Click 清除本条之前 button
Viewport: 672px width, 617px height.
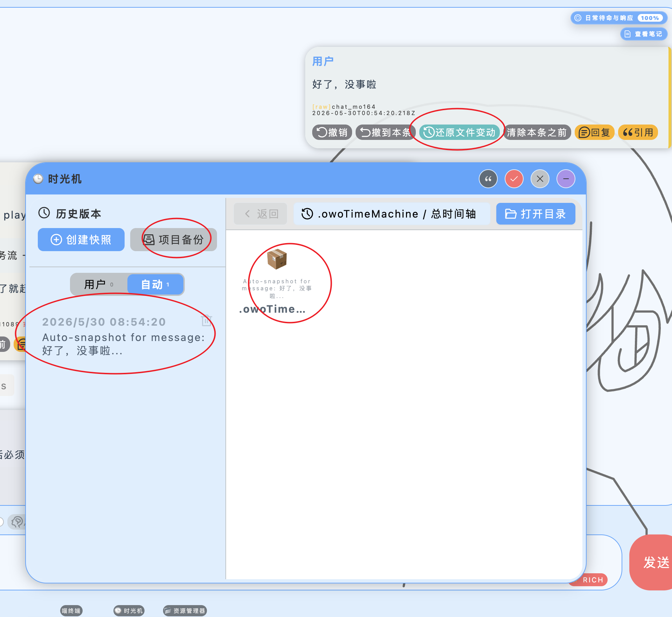(x=537, y=132)
